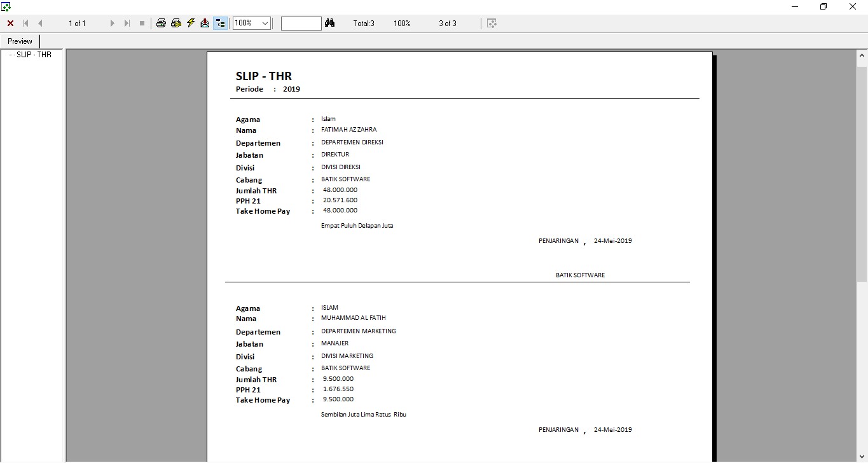868x463 pixels.
Task: Switch to the Preview tab
Action: click(20, 41)
